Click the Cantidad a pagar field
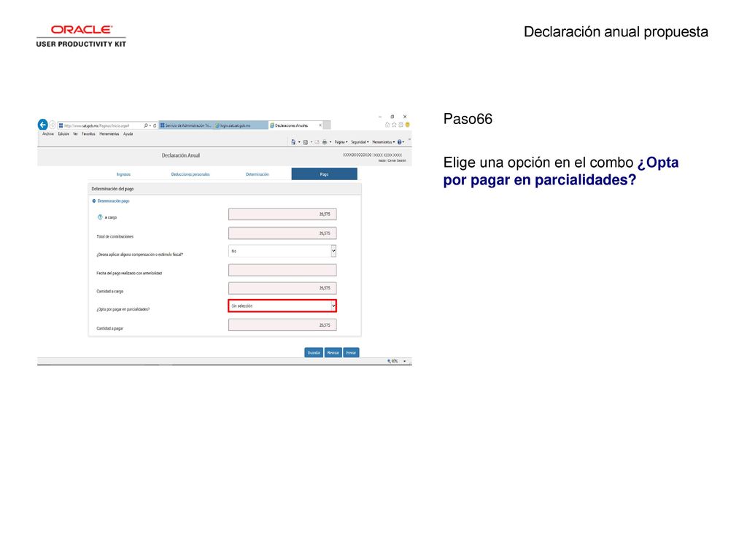The height and width of the screenshot is (560, 747). (282, 324)
